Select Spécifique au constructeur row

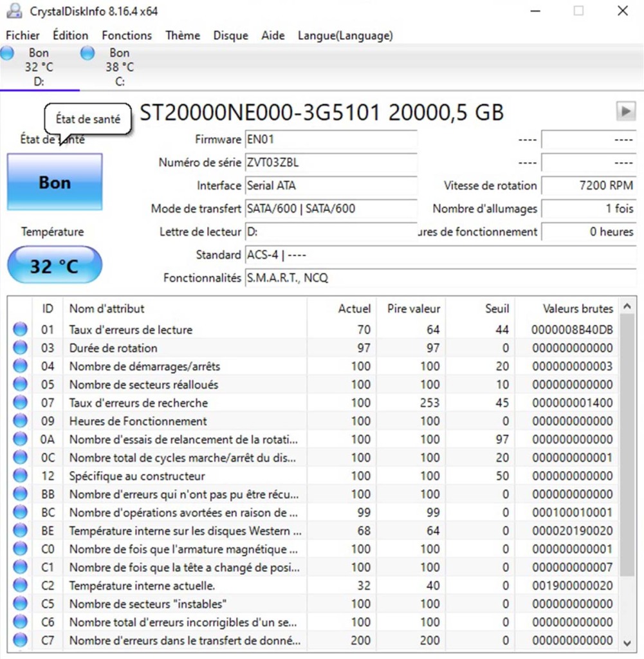coord(313,476)
